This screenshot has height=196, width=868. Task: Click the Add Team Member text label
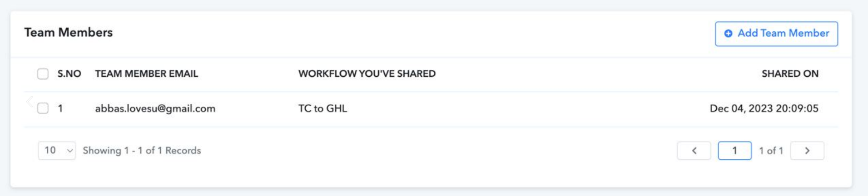[783, 33]
